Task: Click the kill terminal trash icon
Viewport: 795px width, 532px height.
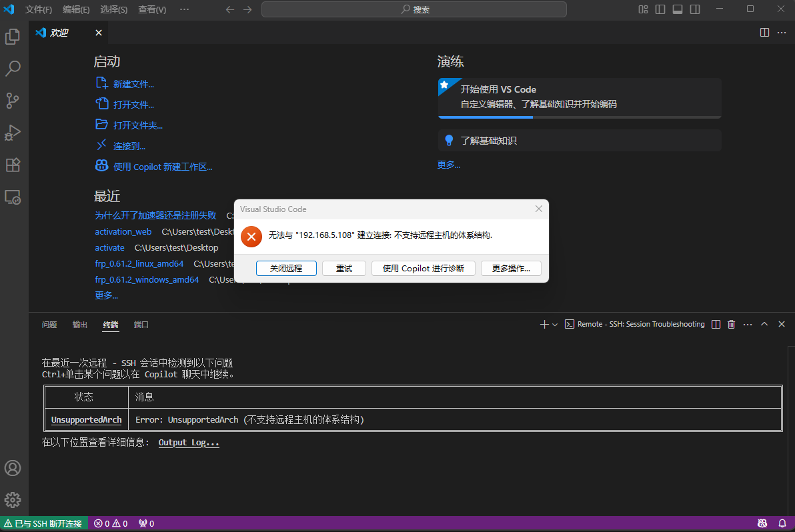Action: (x=731, y=324)
